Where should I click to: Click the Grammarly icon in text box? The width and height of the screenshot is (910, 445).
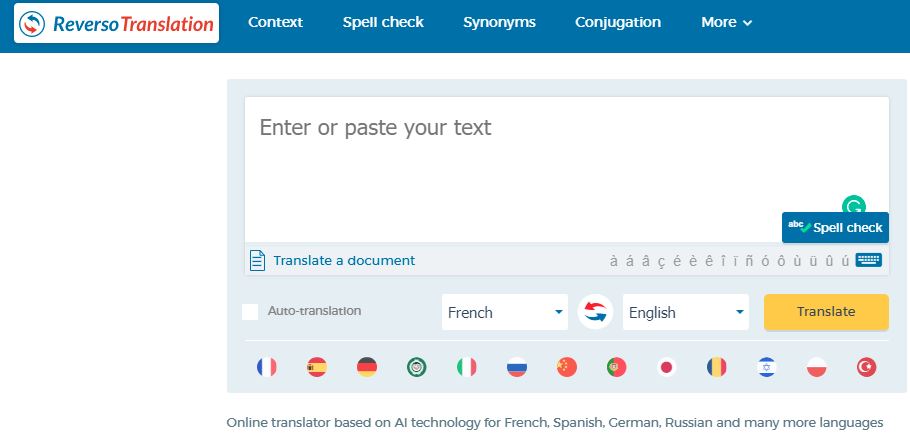pyautogui.click(x=853, y=205)
